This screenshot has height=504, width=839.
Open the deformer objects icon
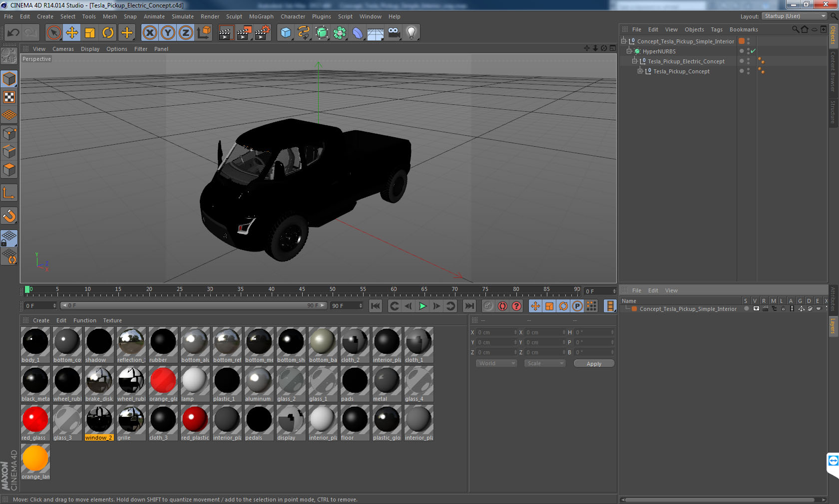pyautogui.click(x=358, y=33)
